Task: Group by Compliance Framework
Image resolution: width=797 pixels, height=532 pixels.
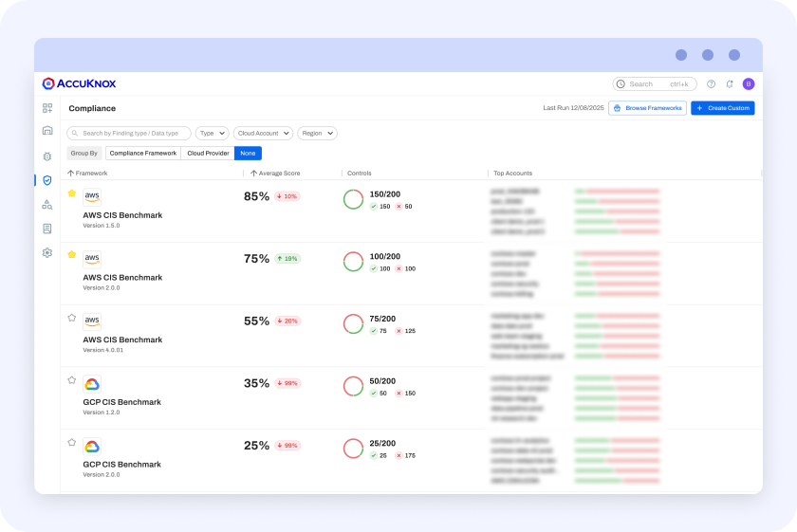Action: pos(142,153)
